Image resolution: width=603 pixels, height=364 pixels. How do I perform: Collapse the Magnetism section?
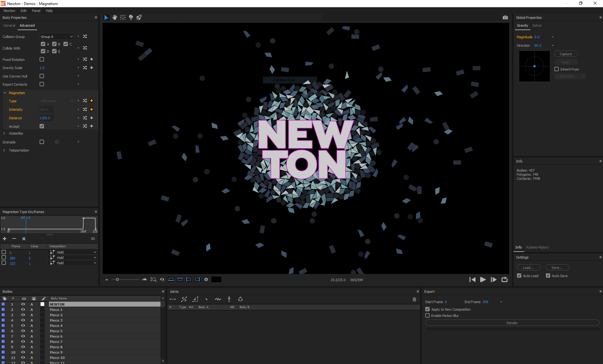tap(5, 93)
